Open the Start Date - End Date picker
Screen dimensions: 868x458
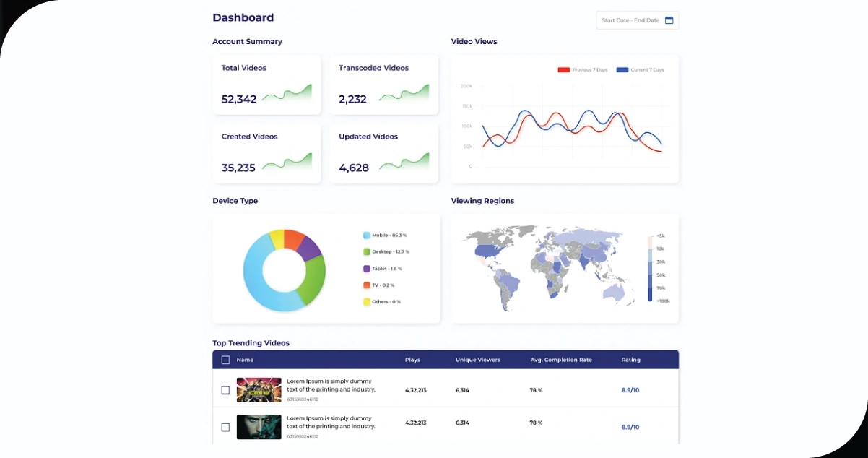pos(634,20)
